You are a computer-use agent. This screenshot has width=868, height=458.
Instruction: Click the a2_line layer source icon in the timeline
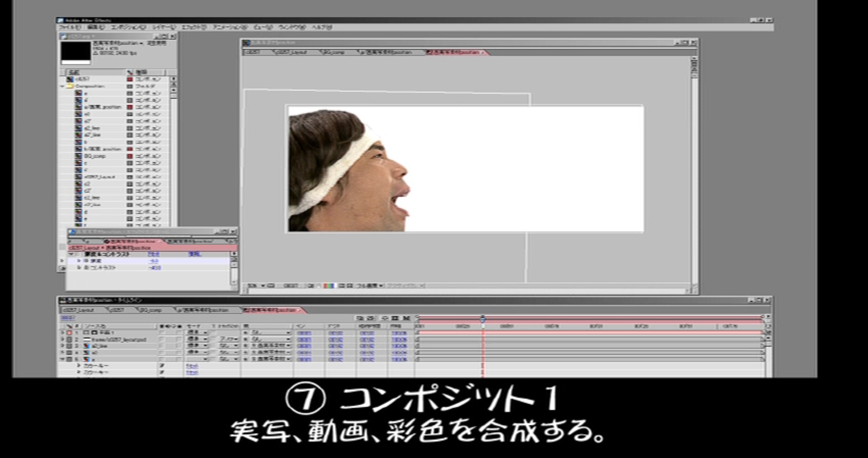point(87,346)
